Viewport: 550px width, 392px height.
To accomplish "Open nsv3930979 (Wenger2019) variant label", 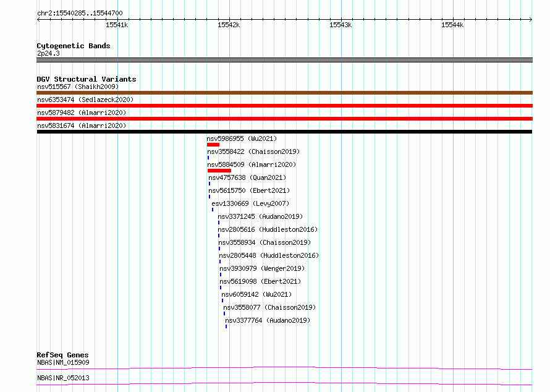I will [x=262, y=268].
